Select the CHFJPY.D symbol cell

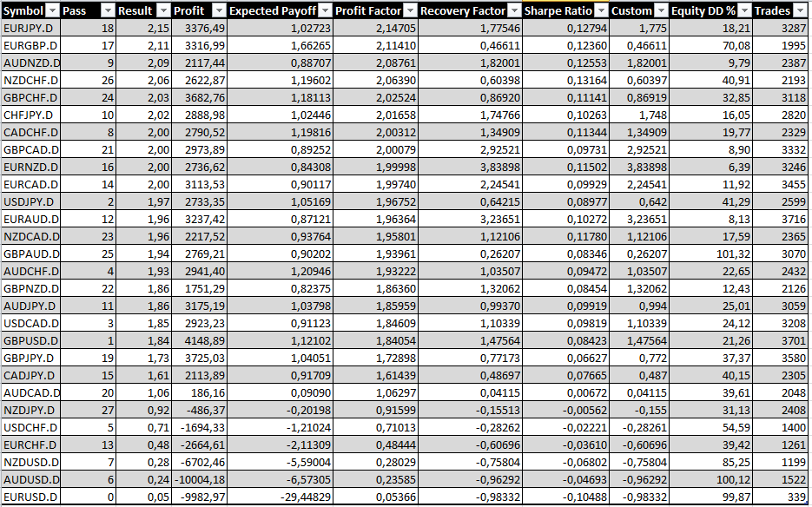click(x=30, y=115)
